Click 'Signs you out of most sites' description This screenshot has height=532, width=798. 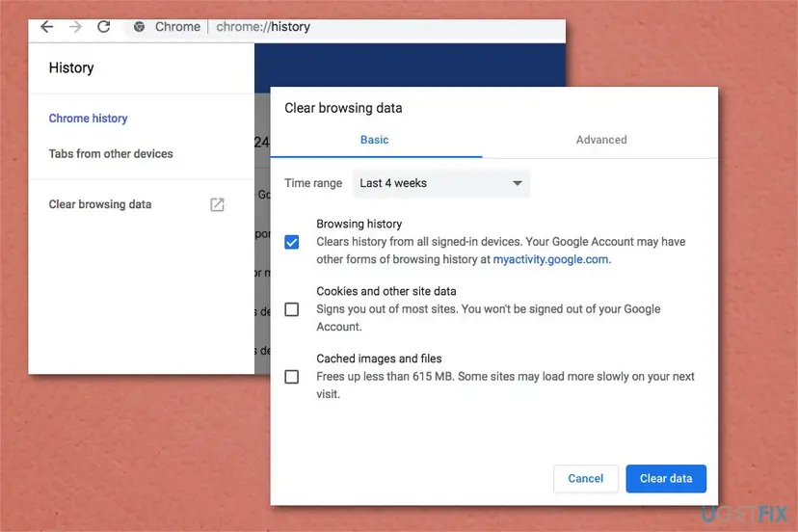[x=489, y=318]
